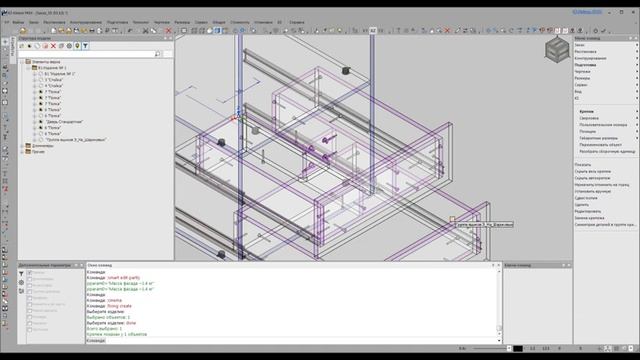Screen dimensions: 640x360
Task: Click the scissors cut icon in the main toolbar
Action: click(x=145, y=31)
